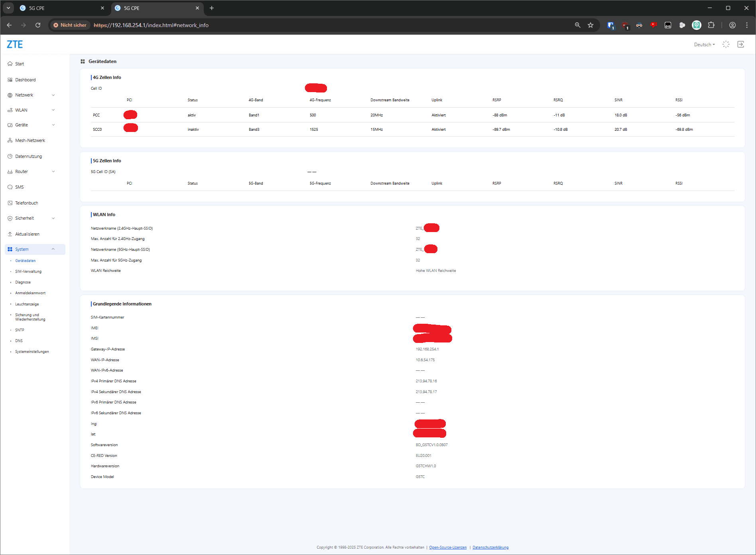Open the Mesh-Netzwerk page
Screen dimensions: 756x555
point(30,140)
